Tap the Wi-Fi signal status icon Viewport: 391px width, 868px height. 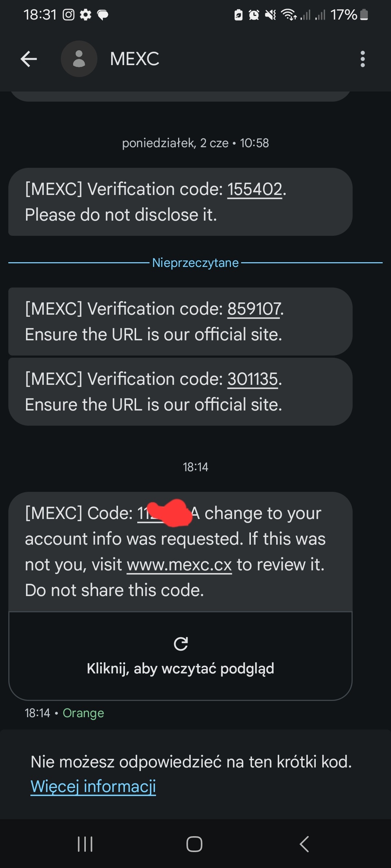[x=289, y=15]
